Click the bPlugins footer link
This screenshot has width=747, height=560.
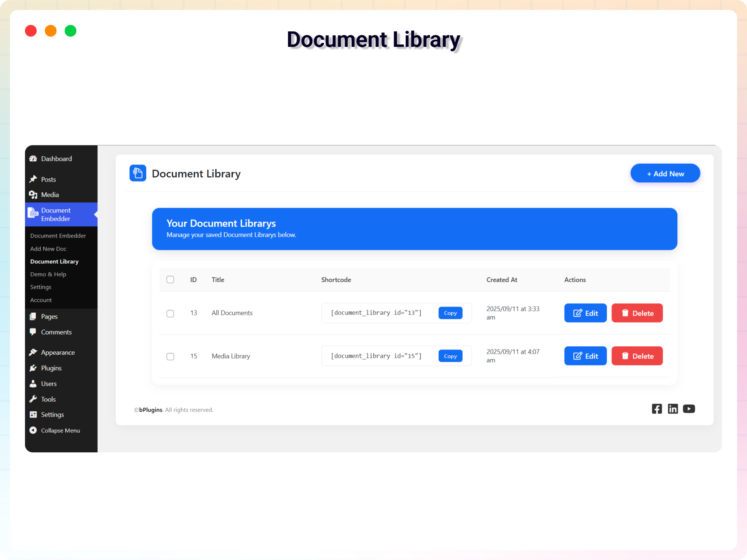coord(151,409)
